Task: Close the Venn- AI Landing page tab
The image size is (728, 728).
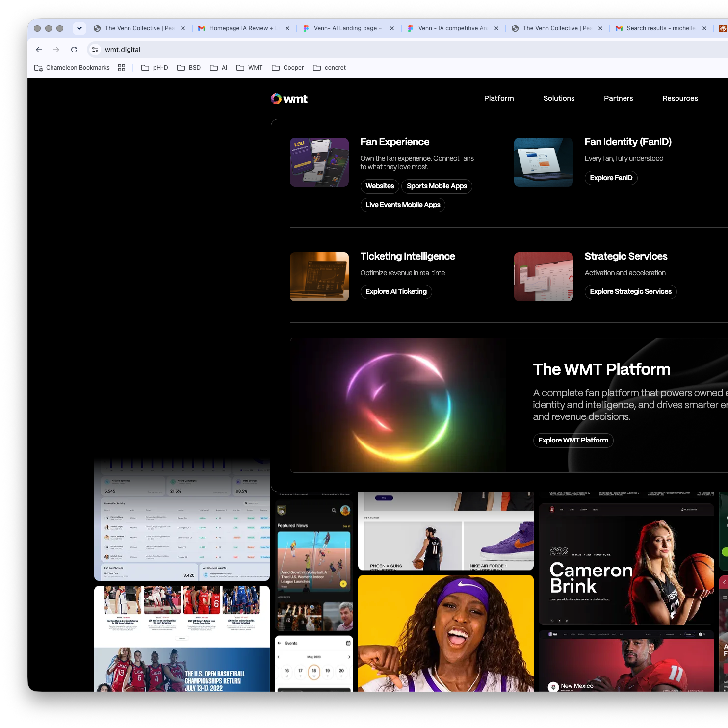Action: (x=392, y=28)
